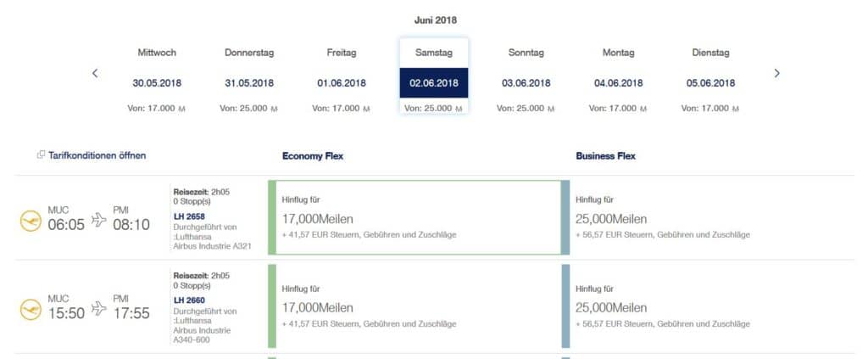
Task: Switch to Sonntag 03.06.2018
Action: [526, 77]
